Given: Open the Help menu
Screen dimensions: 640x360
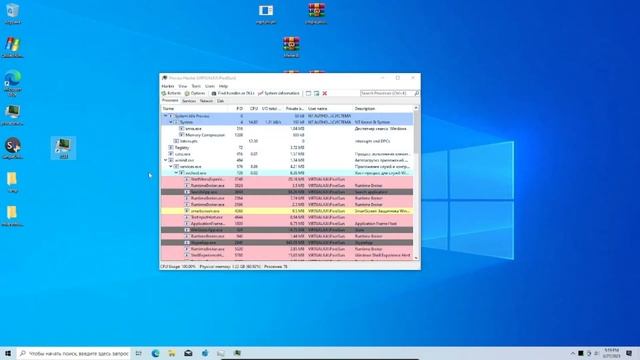Looking at the screenshot, I should [223, 86].
